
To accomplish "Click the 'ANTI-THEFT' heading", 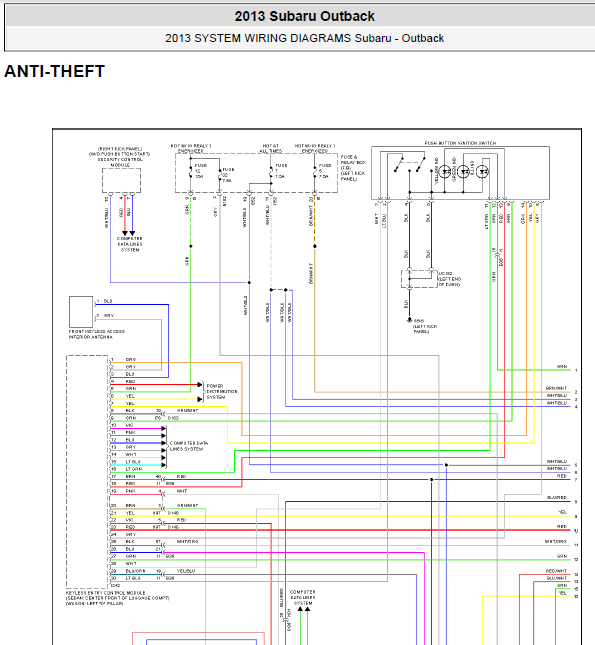I will (x=55, y=71).
